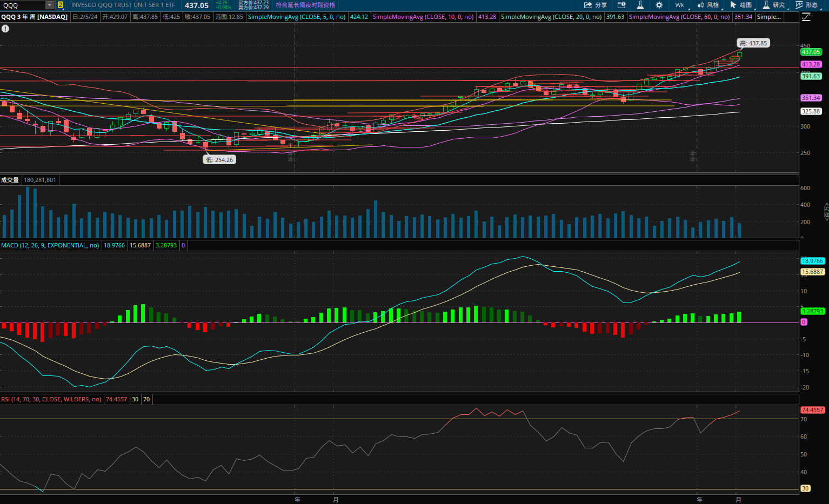The height and width of the screenshot is (504, 829).
Task: Click the chart scale toggle icon top right
Action: 806,17
